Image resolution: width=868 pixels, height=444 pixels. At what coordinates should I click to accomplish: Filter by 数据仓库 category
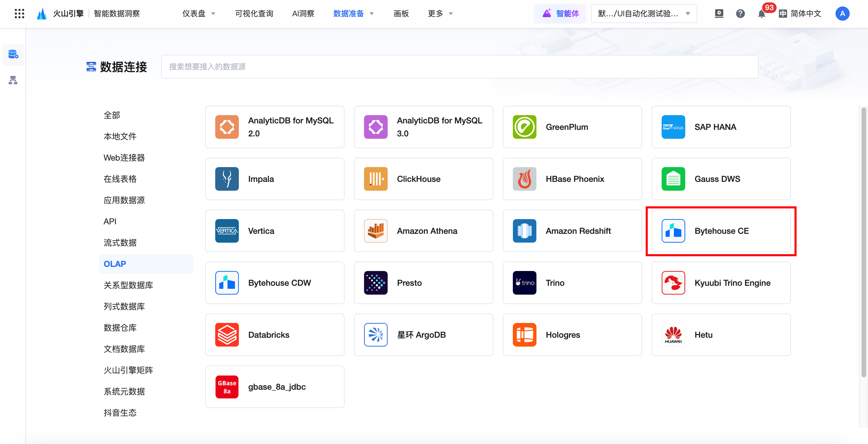pos(120,327)
